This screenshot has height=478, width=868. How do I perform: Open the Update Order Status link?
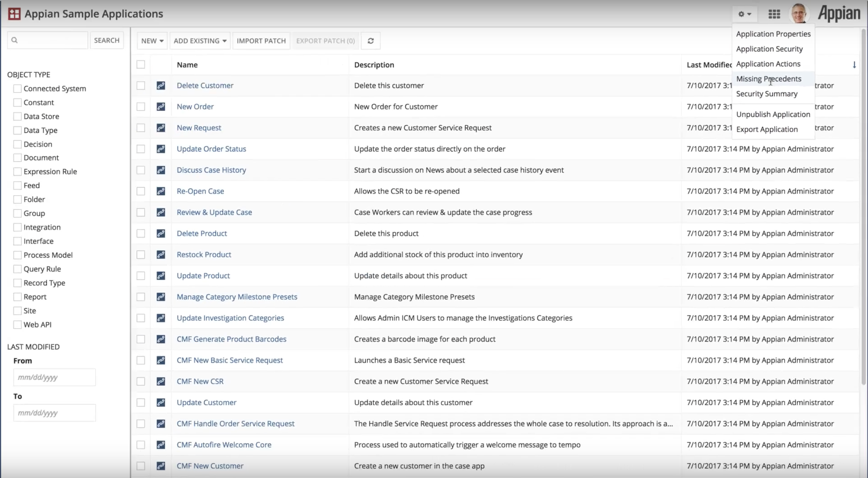point(211,149)
